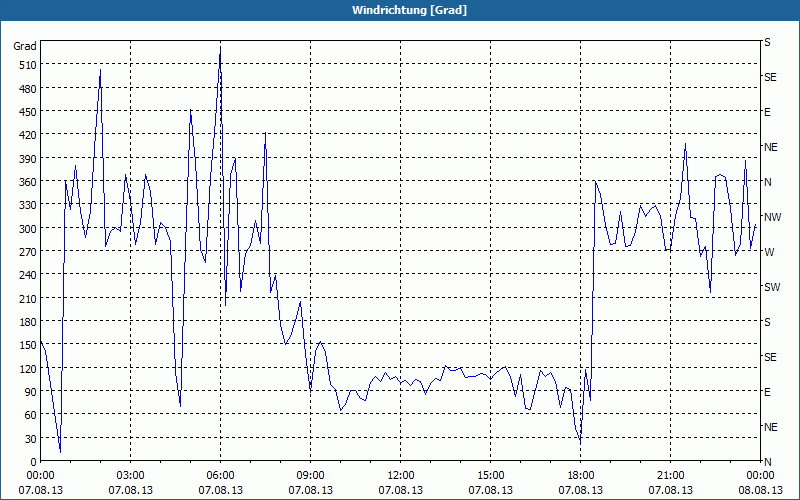Image resolution: width=800 pixels, height=500 pixels.
Task: Select the 07.08.13 date under 12:00
Action: click(x=401, y=490)
